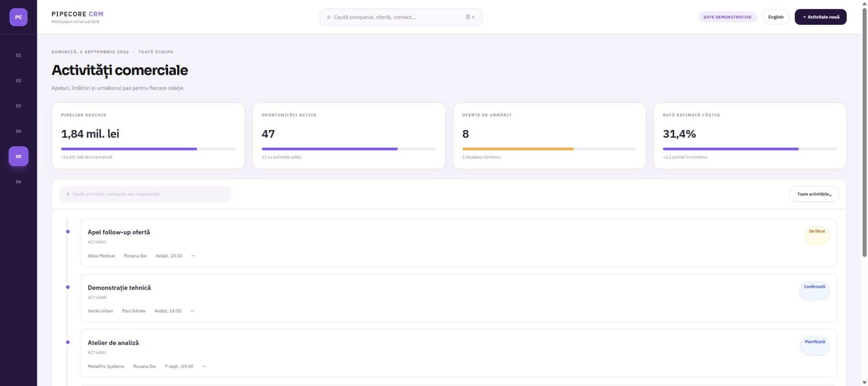Click owner Roxana Ilie on Atelier de analiză
This screenshot has width=868, height=386.
pyautogui.click(x=144, y=366)
